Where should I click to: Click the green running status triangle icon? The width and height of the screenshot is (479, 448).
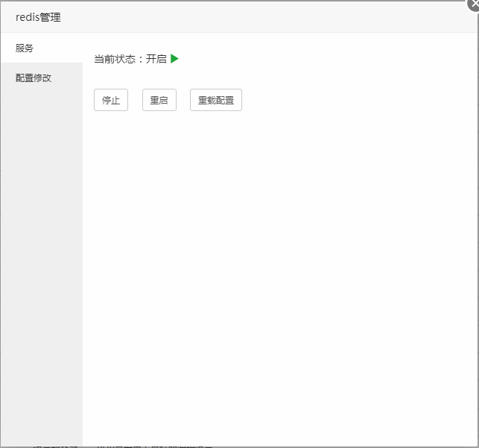click(x=174, y=59)
